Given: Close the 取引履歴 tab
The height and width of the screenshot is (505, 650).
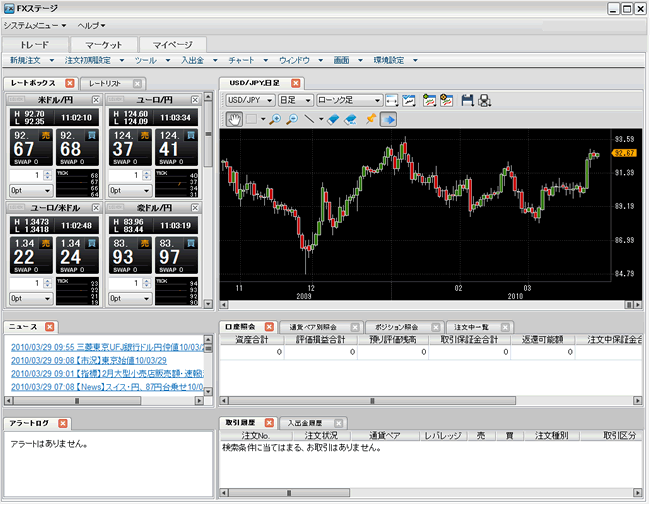Looking at the screenshot, I should (x=269, y=423).
